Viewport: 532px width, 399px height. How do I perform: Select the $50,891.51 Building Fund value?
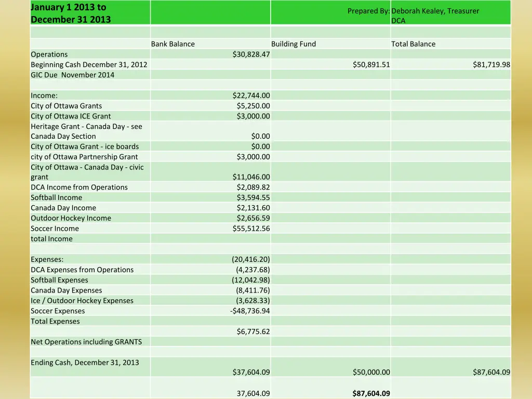click(371, 64)
